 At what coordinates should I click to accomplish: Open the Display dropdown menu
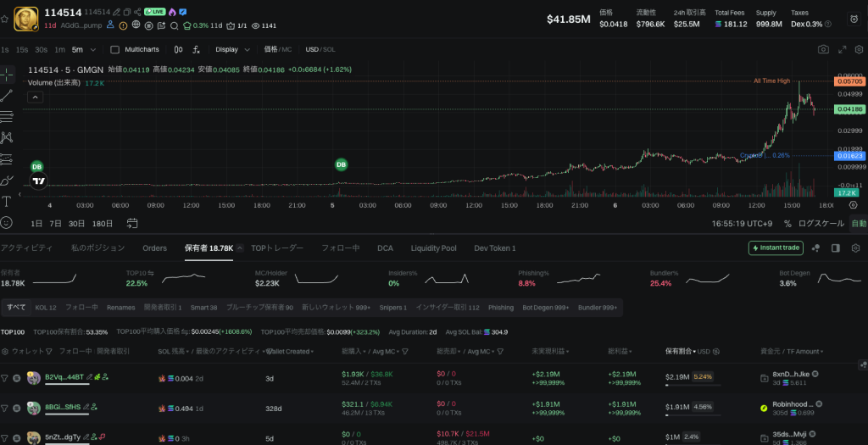(x=231, y=50)
